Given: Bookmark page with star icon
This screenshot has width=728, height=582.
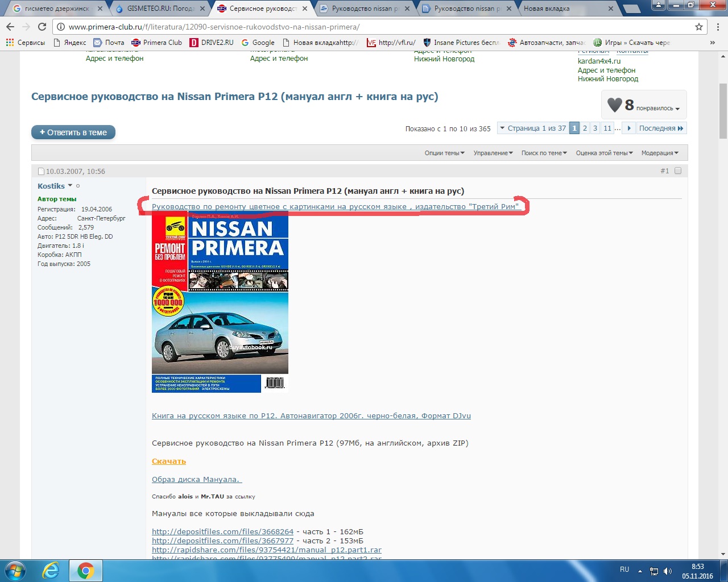Looking at the screenshot, I should point(699,27).
